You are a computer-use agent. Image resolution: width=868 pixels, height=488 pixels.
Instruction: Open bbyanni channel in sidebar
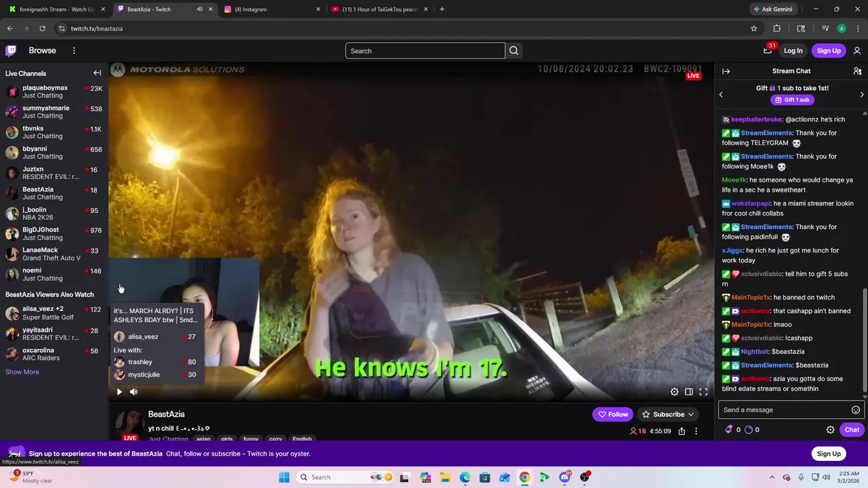pos(53,152)
